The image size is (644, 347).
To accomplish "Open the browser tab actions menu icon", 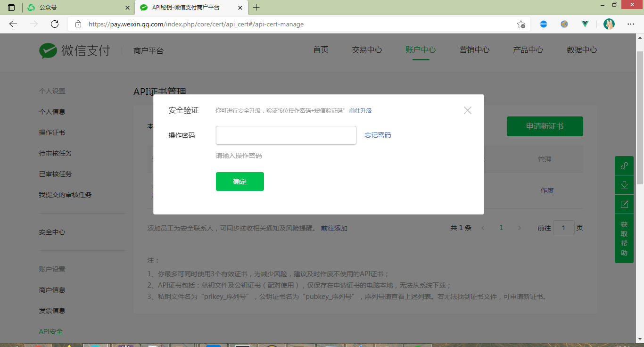I will point(11,8).
